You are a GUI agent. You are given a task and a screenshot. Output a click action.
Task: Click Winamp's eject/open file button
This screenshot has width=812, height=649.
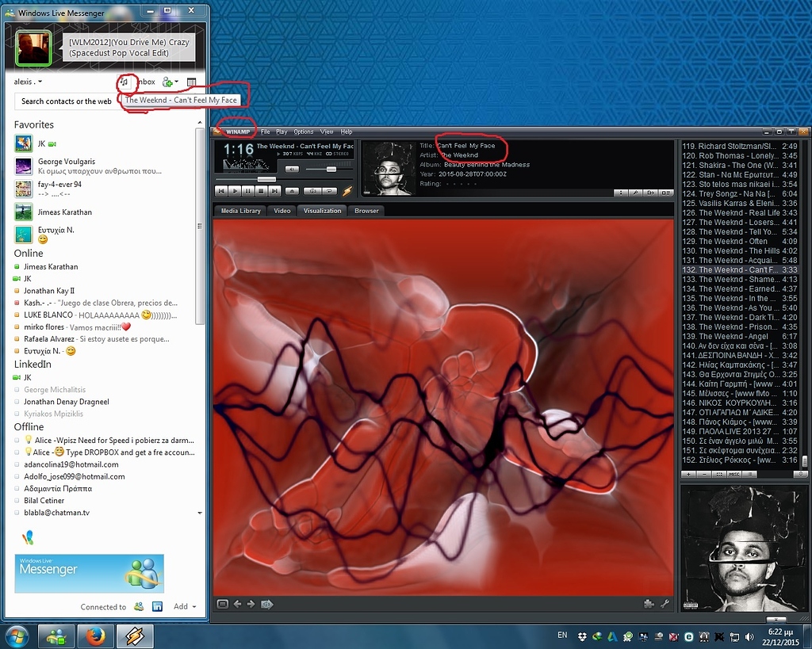coord(292,191)
